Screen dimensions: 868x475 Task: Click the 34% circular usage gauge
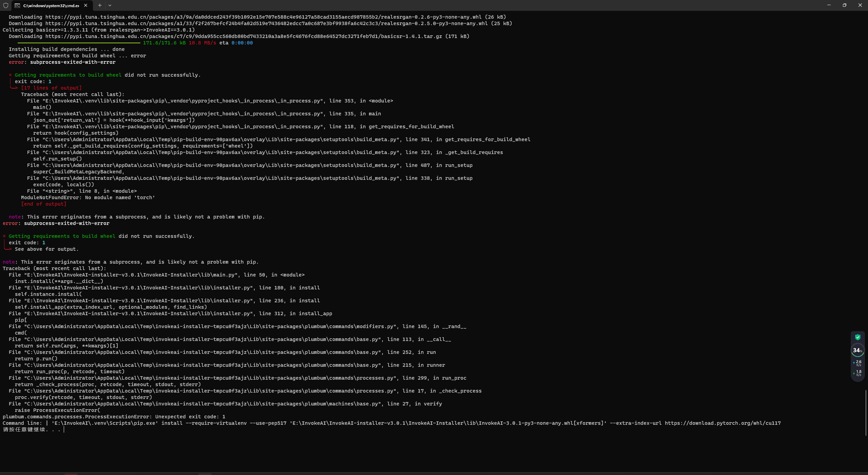coord(857,350)
